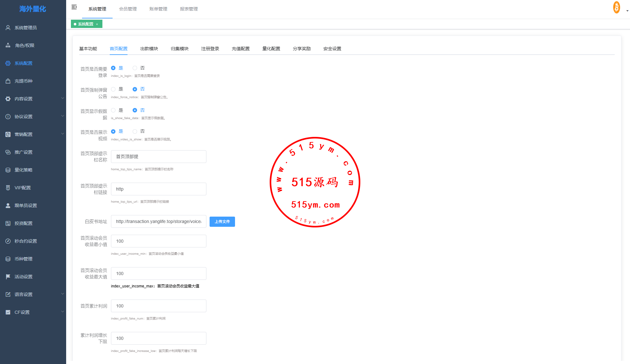Screen dimensions: 630x364
Task: Click the Bitcoin avatar icon
Action: [616, 7]
